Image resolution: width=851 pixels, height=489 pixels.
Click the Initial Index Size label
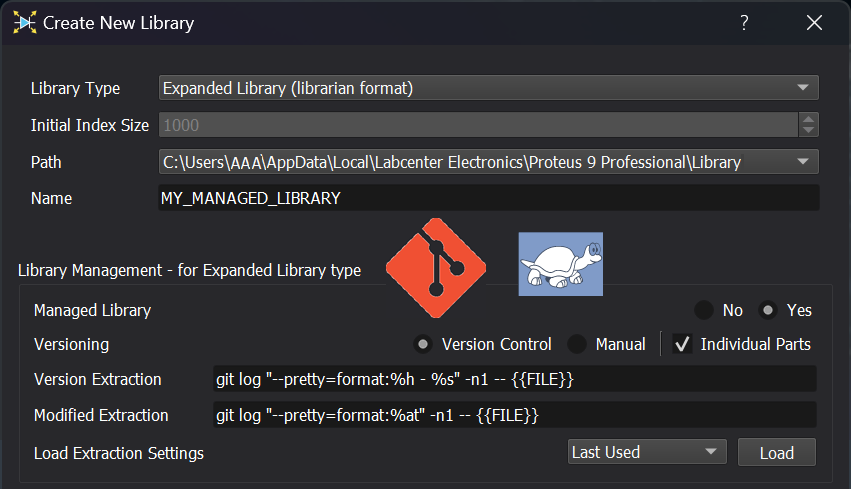[x=90, y=125]
